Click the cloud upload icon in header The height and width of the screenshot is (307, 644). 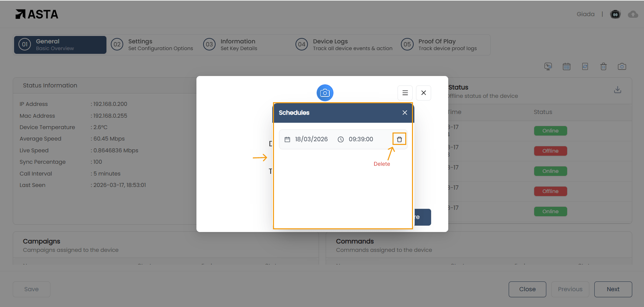tap(633, 14)
